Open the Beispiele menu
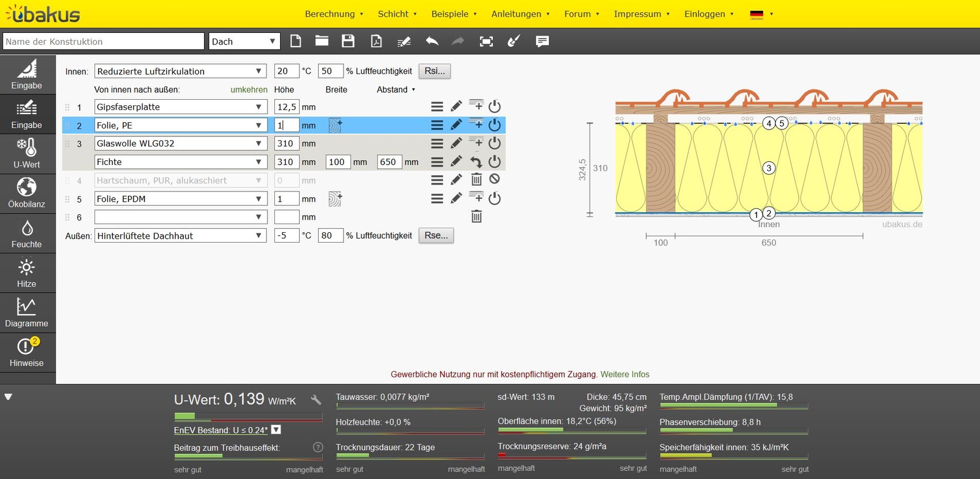 pos(454,14)
